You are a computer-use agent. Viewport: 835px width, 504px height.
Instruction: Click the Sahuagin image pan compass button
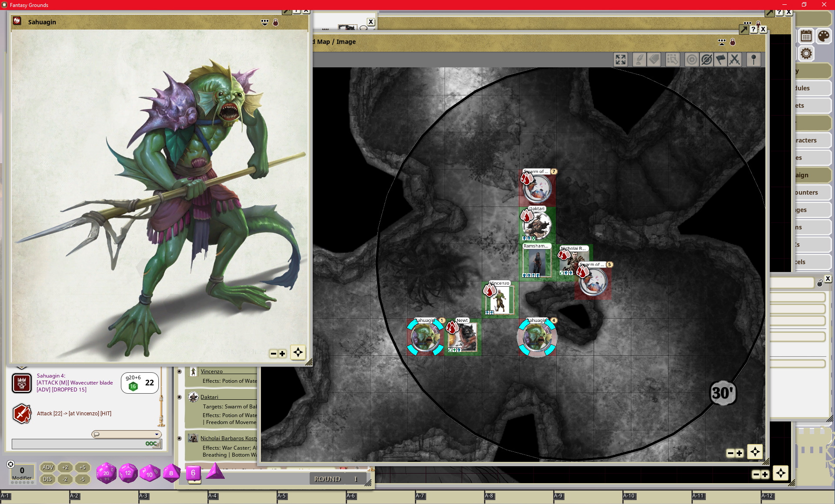click(298, 352)
